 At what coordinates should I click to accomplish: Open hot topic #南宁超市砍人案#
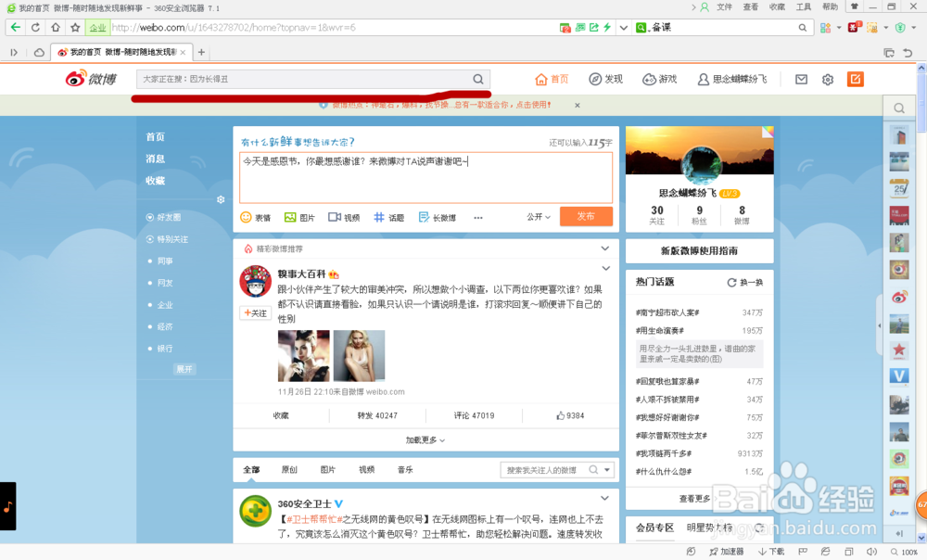[667, 312]
